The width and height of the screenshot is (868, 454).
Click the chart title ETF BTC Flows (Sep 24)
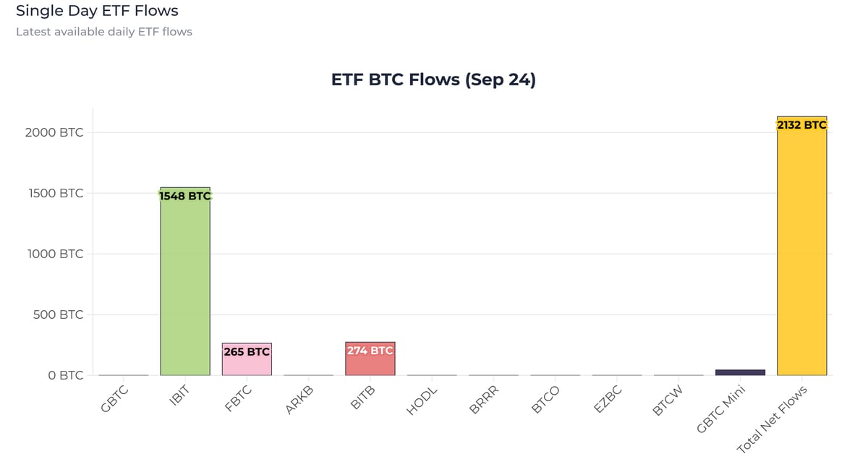[433, 80]
